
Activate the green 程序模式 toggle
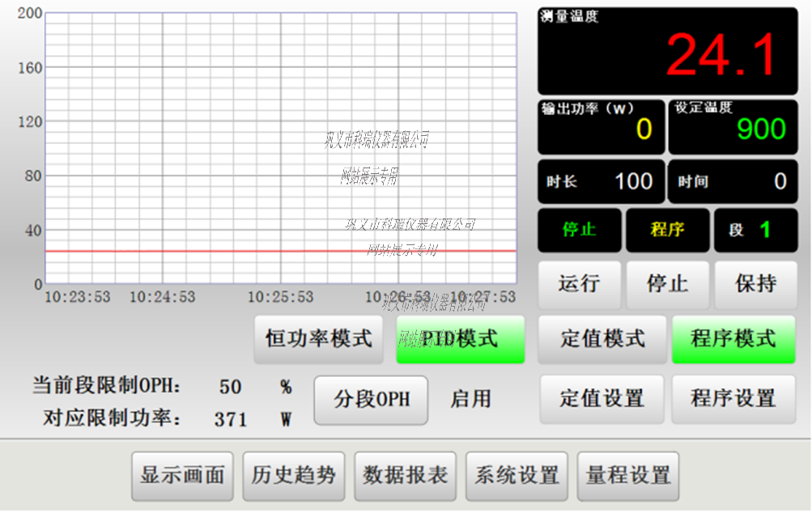tap(733, 338)
